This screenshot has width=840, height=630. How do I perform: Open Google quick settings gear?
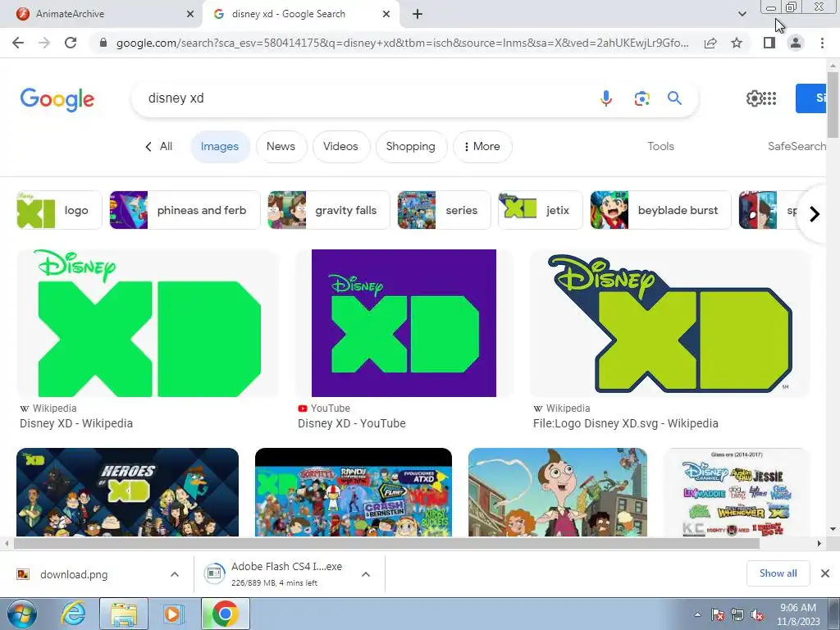[754, 98]
